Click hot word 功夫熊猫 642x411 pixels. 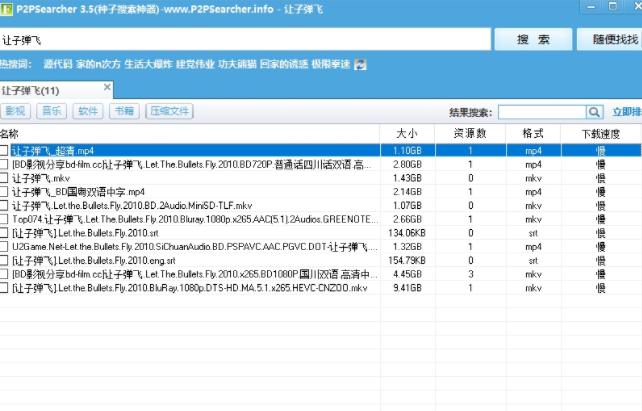point(237,64)
